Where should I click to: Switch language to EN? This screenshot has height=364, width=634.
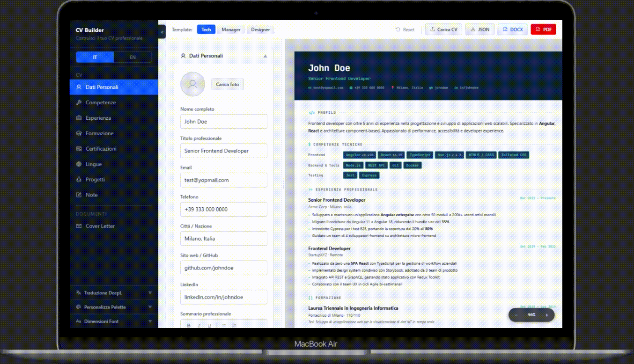[x=133, y=57]
